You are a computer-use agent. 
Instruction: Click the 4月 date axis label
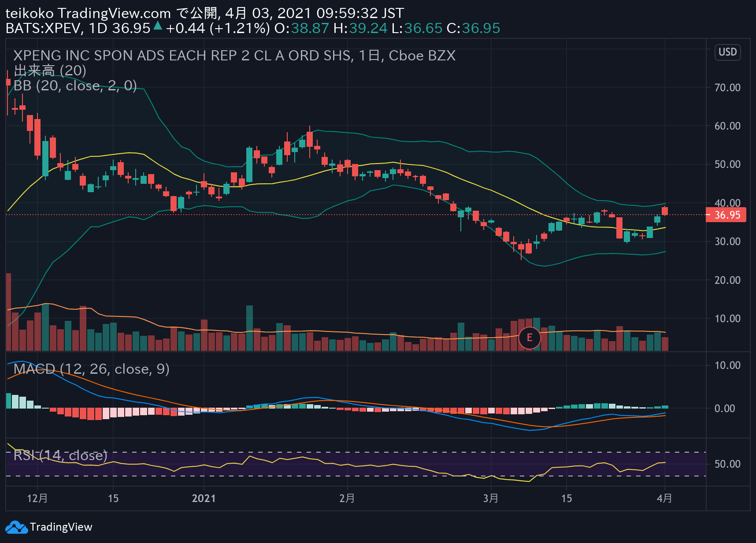(x=664, y=498)
